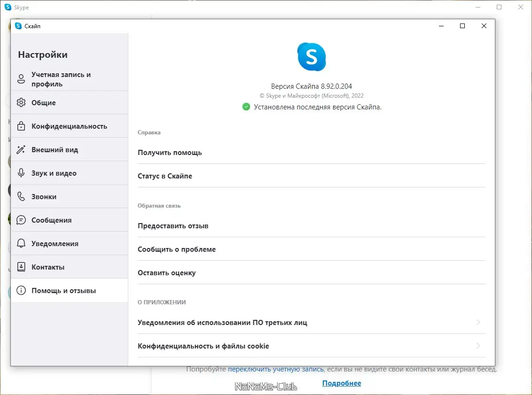Click the О ПРИЛОЖЕНИИ section label
This screenshot has height=395, width=532.
pyautogui.click(x=162, y=302)
